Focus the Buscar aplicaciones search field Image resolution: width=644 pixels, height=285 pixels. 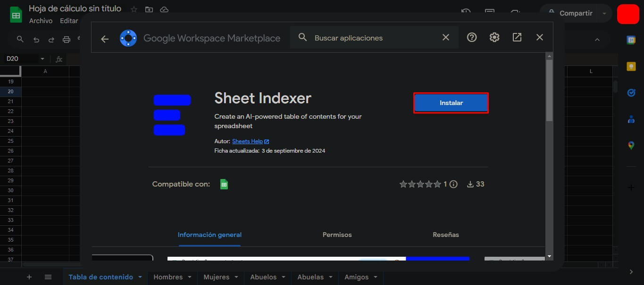pos(375,38)
